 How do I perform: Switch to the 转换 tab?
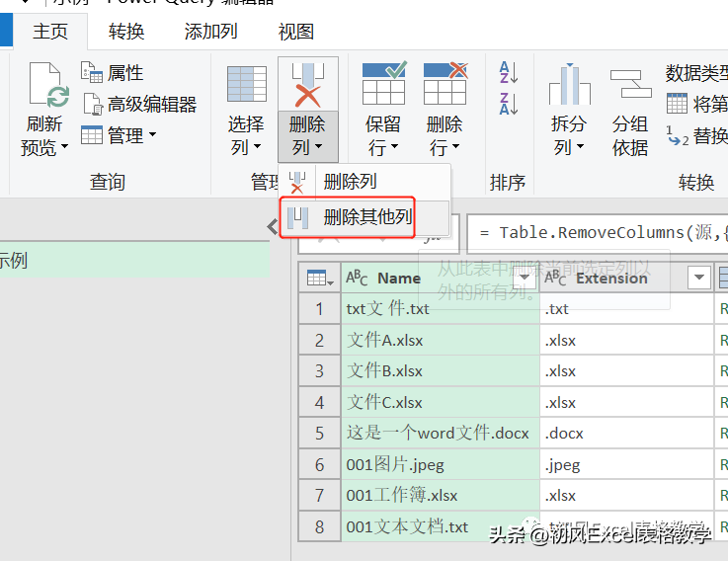coord(126,32)
